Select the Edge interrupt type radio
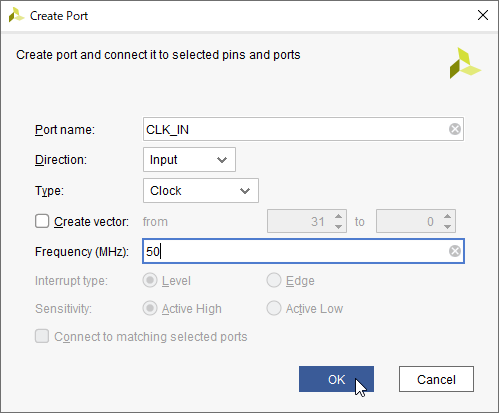Image resolution: width=499 pixels, height=413 pixels. (x=274, y=280)
